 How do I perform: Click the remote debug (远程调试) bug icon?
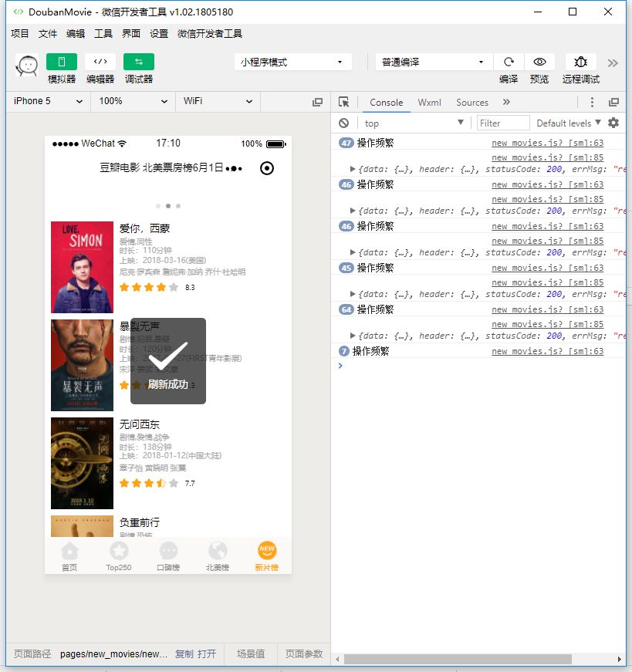580,62
